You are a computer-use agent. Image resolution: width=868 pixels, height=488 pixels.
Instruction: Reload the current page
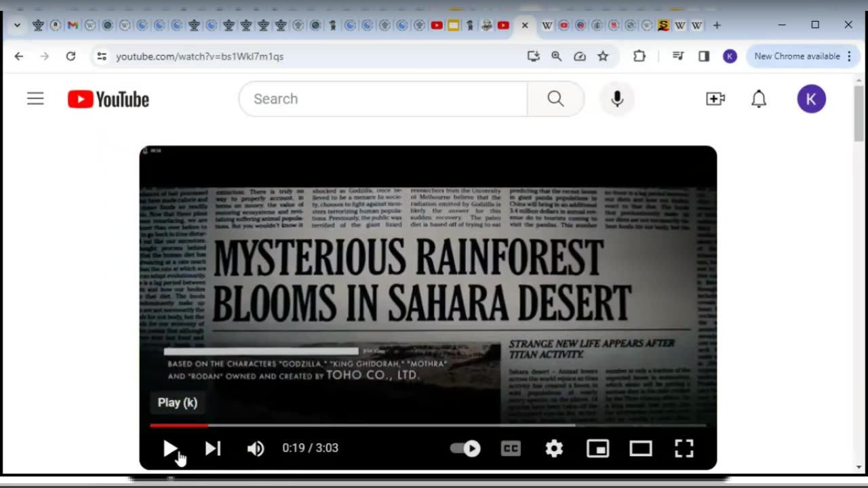click(71, 56)
